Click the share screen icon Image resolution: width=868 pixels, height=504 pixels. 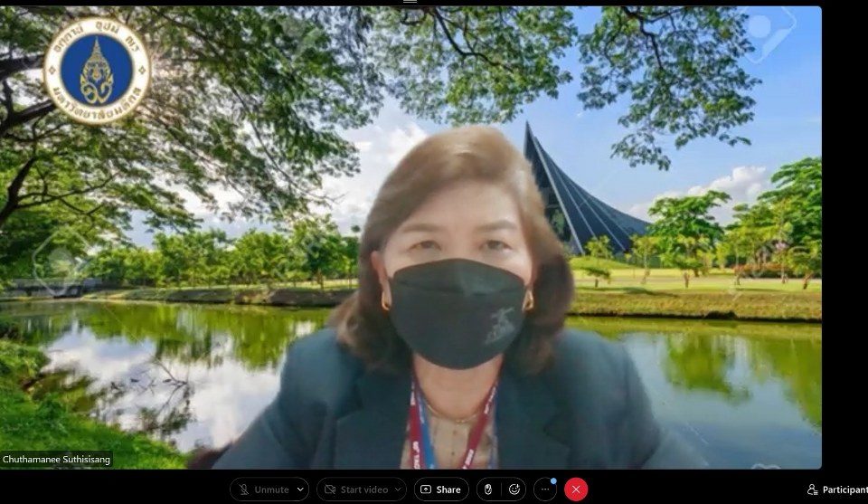point(427,490)
